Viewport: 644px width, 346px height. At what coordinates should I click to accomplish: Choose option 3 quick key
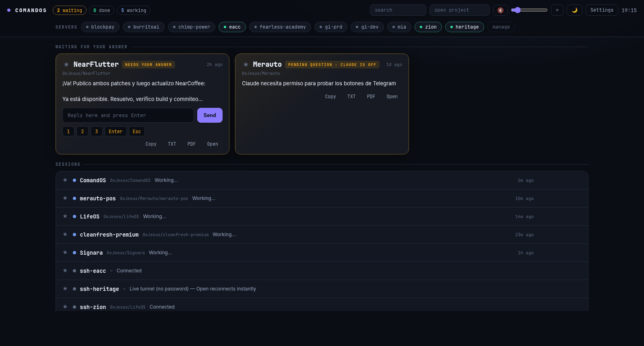coord(97,132)
